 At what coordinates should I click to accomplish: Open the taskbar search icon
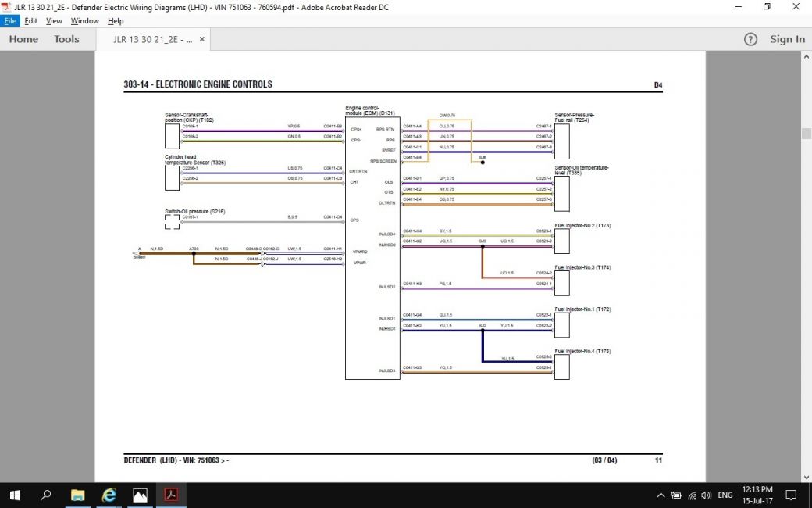click(x=45, y=495)
